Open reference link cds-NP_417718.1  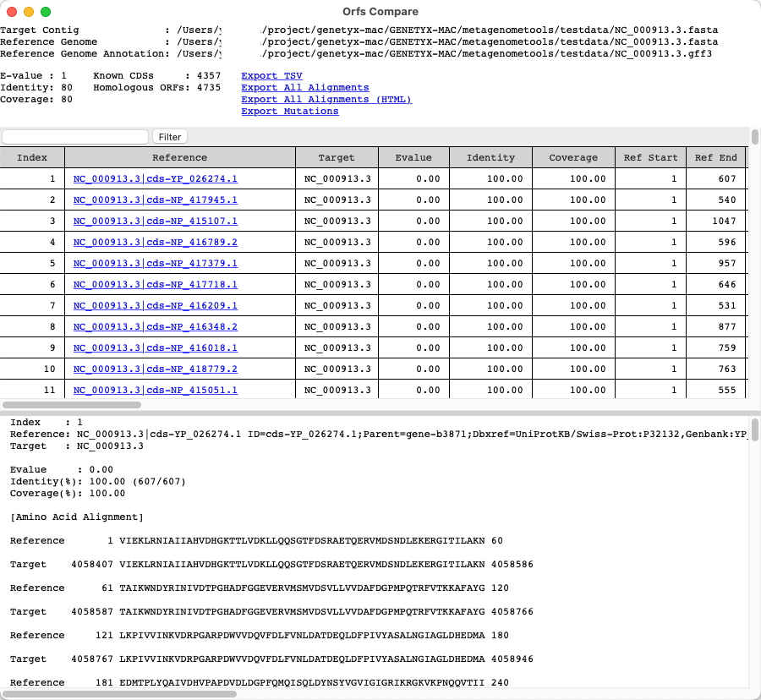tap(156, 285)
